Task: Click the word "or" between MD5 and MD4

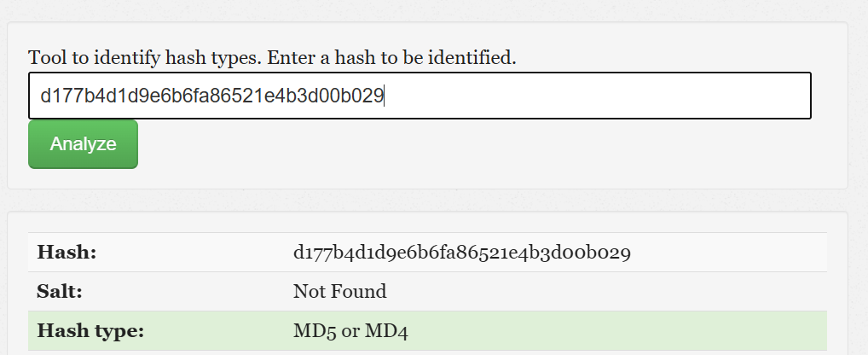Action: (350, 330)
